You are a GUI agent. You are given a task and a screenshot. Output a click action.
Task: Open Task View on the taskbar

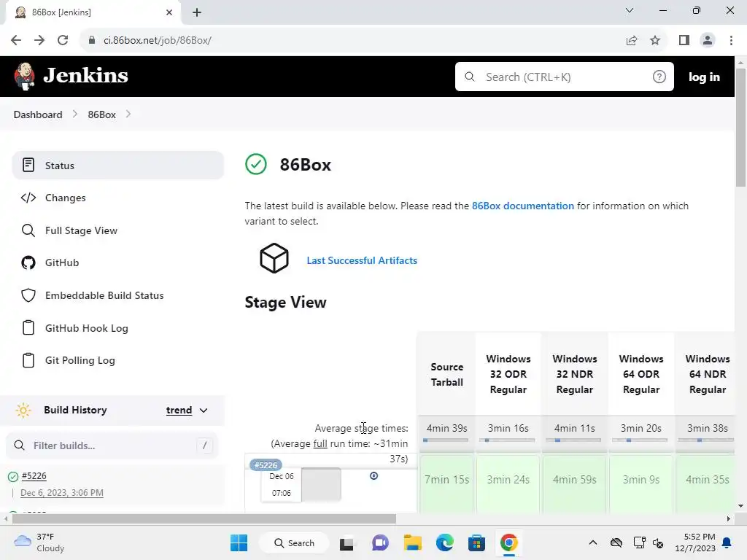click(347, 542)
